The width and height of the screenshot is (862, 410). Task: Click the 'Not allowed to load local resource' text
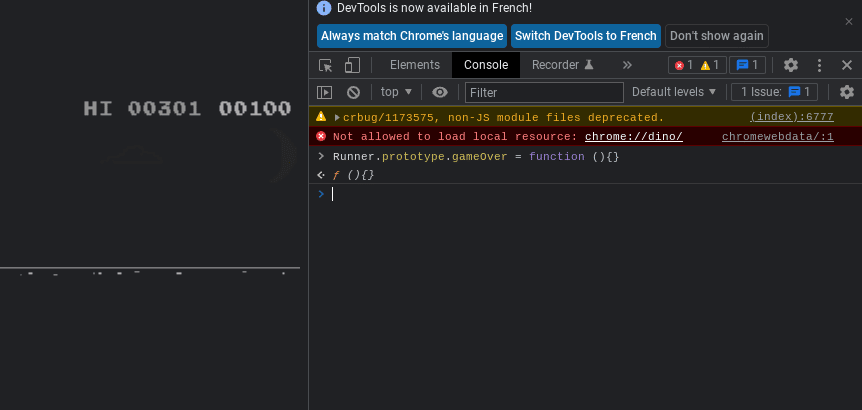455,136
